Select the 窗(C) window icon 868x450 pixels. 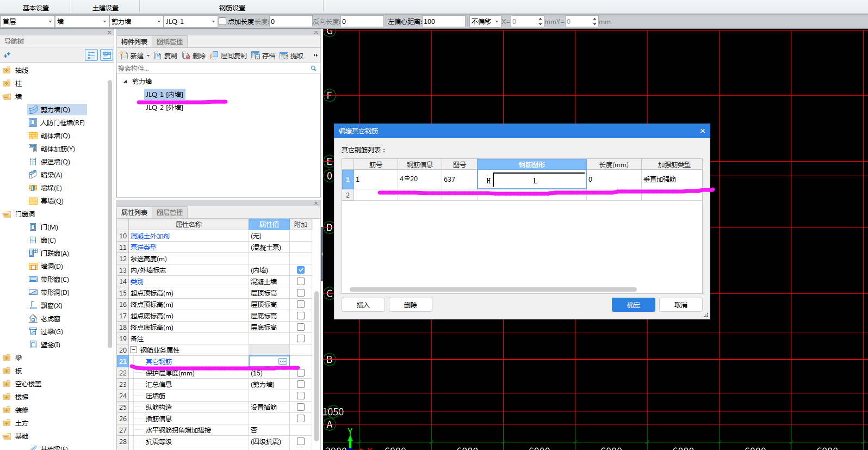point(33,240)
